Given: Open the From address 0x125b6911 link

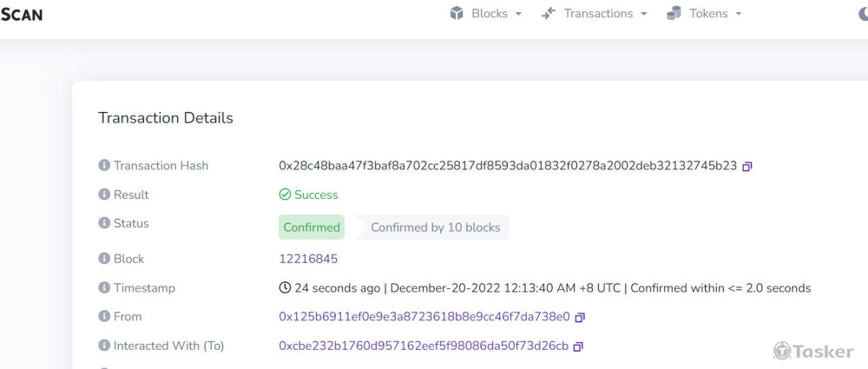Looking at the screenshot, I should (424, 317).
